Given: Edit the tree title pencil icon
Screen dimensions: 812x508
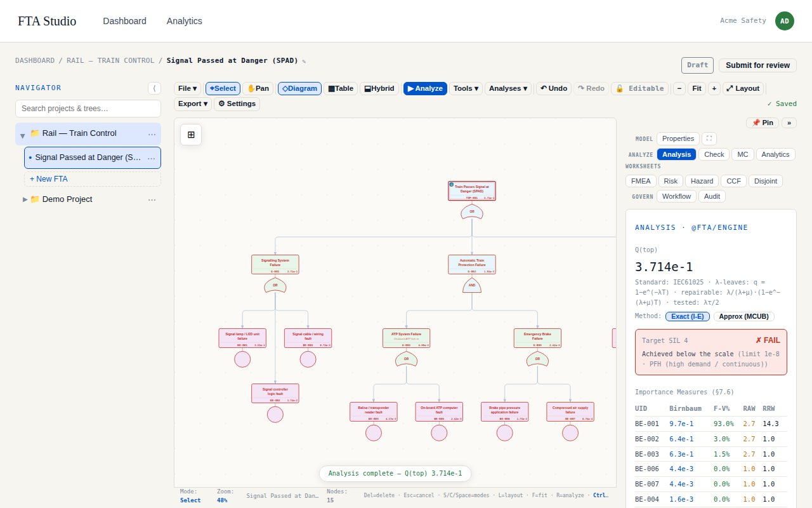Looking at the screenshot, I should point(304,62).
